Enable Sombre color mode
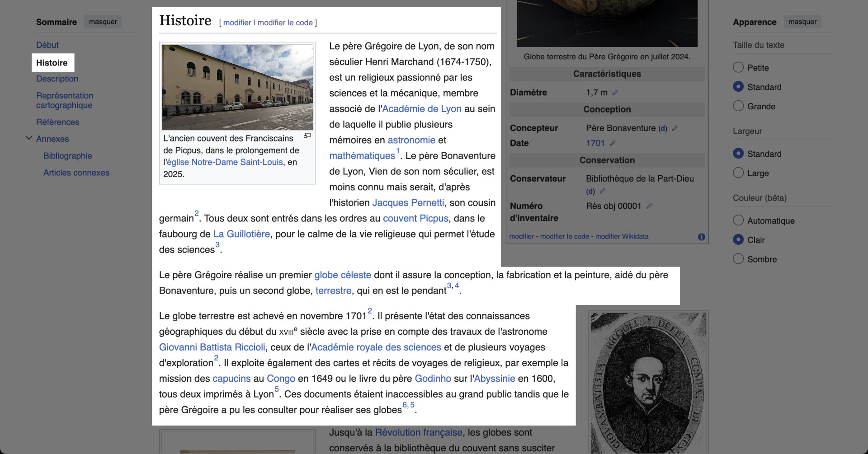 coord(738,259)
